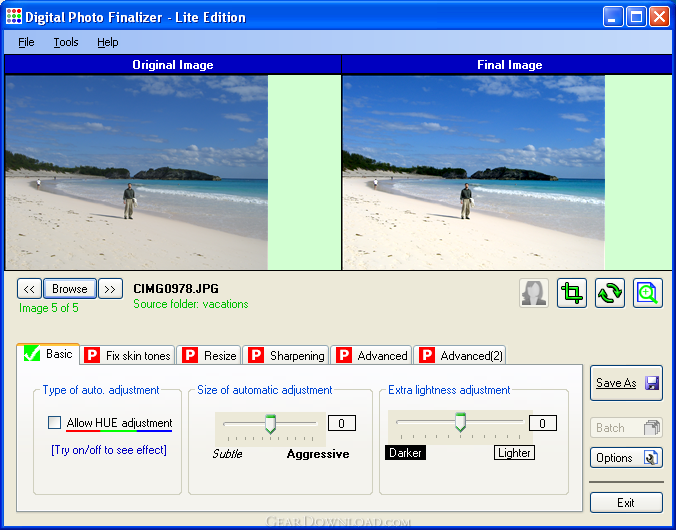Switch to the Resize tab

(x=209, y=356)
